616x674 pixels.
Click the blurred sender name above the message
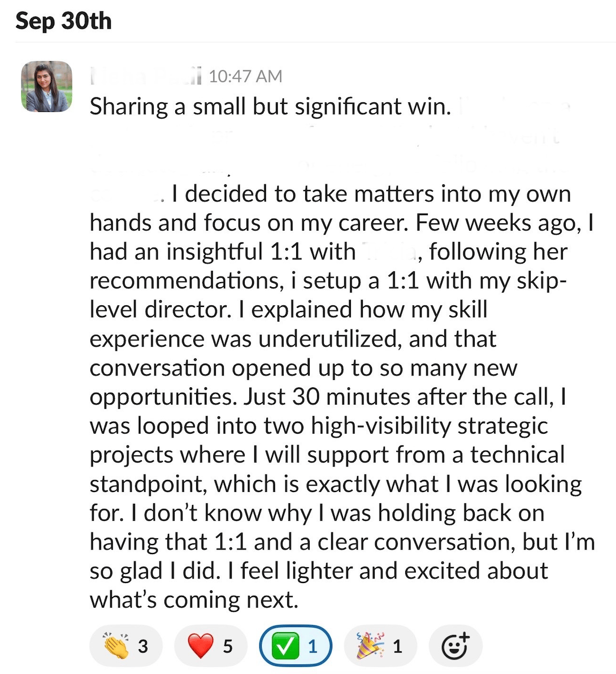145,76
